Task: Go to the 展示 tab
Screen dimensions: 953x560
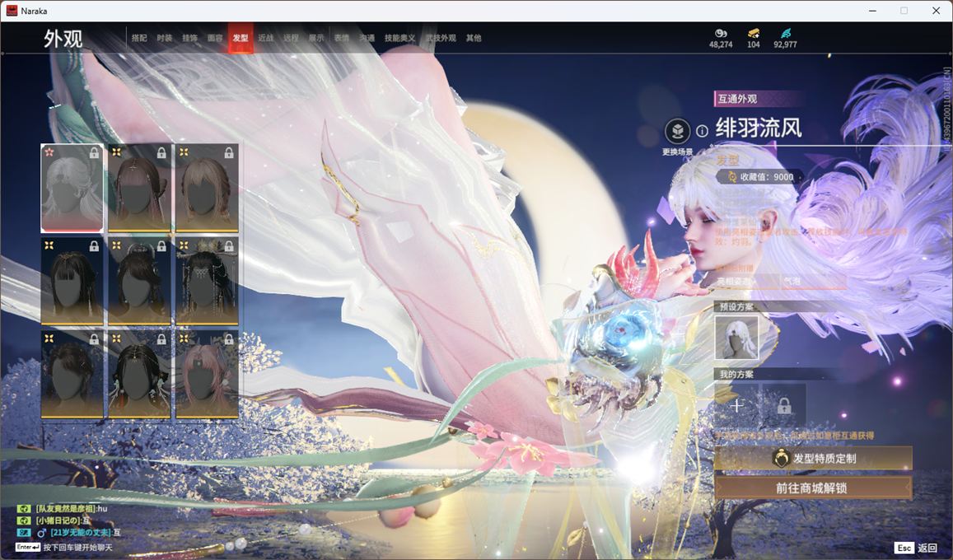Action: point(316,38)
